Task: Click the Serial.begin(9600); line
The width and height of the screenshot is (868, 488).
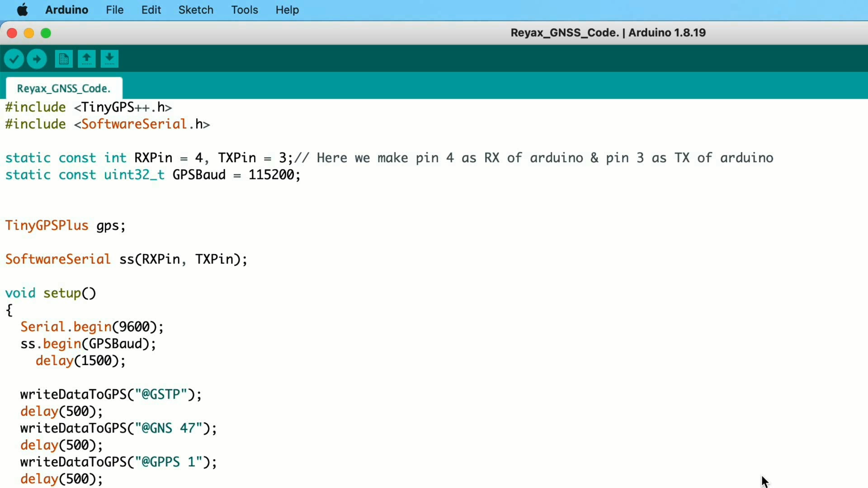Action: point(92,327)
